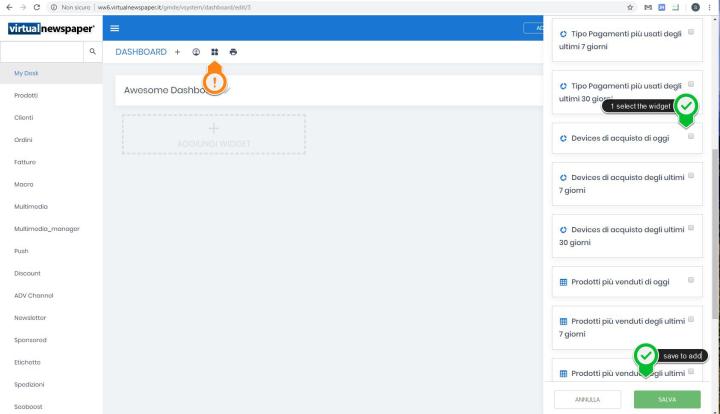Check Devices di acquisto di oggi checkbox

coord(691,136)
